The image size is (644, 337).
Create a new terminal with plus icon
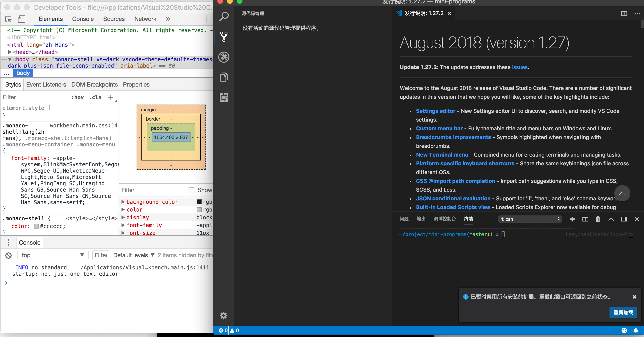coord(572,219)
